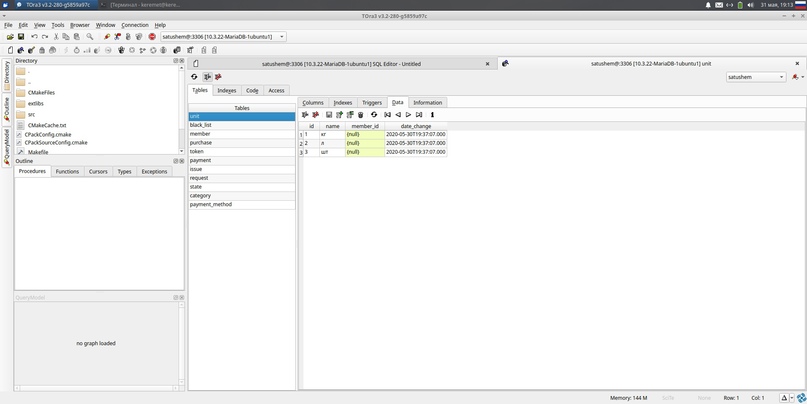Click the new SQL editor sheet icon
The image size is (807, 404).
tap(10, 50)
